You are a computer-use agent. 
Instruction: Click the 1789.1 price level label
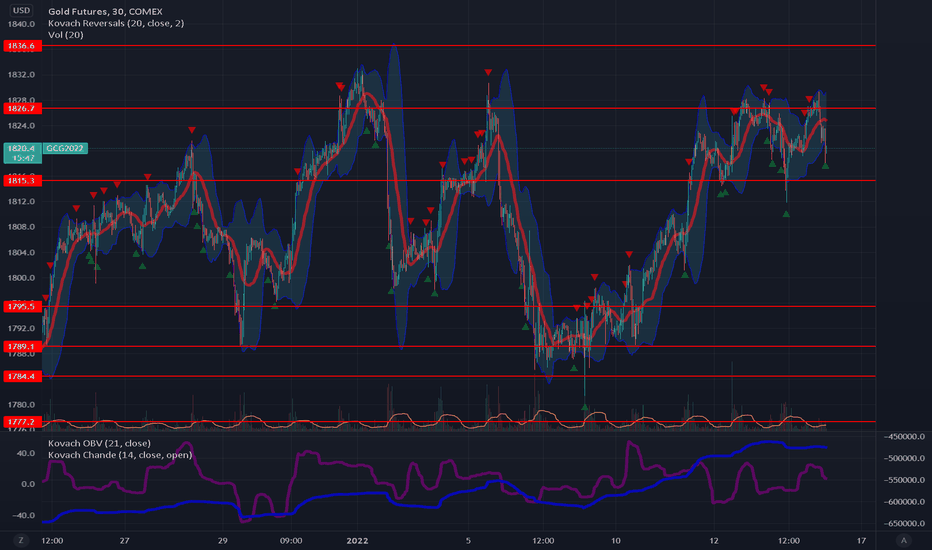23,346
